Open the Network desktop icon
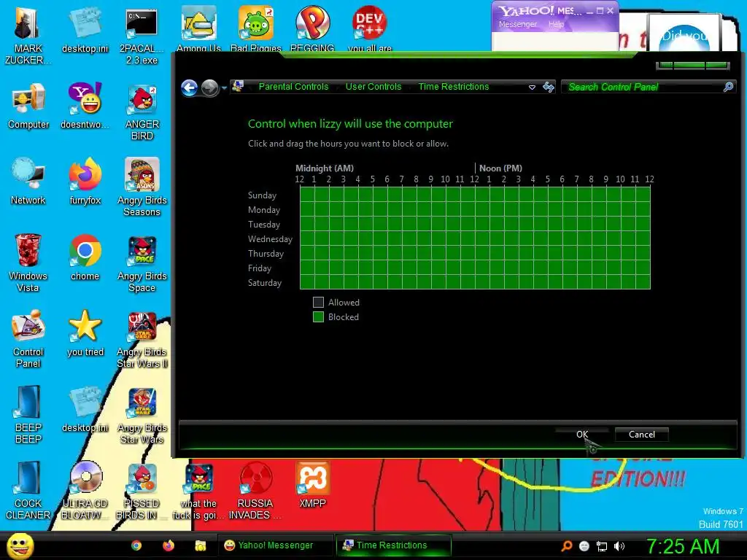The height and width of the screenshot is (560, 747). pos(28,182)
